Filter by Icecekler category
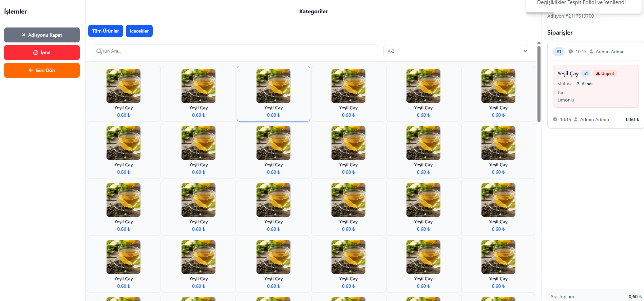Screen dimensions: 644x301 pos(139,31)
